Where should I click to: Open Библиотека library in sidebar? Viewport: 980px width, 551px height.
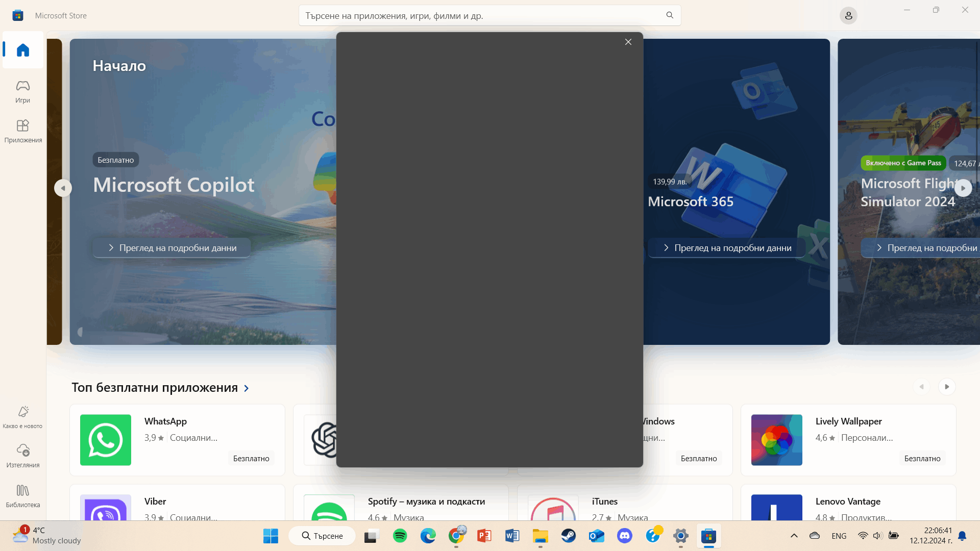[23, 496]
